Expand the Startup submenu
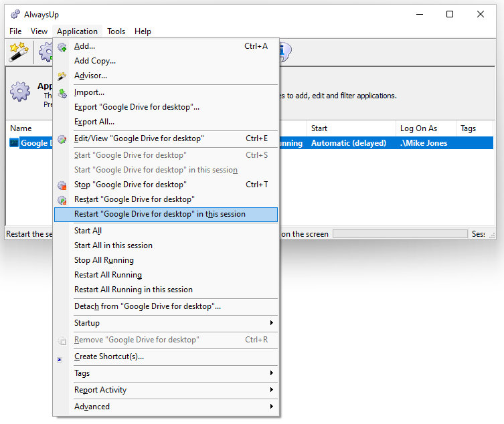The height and width of the screenshot is (424, 504). click(x=271, y=323)
